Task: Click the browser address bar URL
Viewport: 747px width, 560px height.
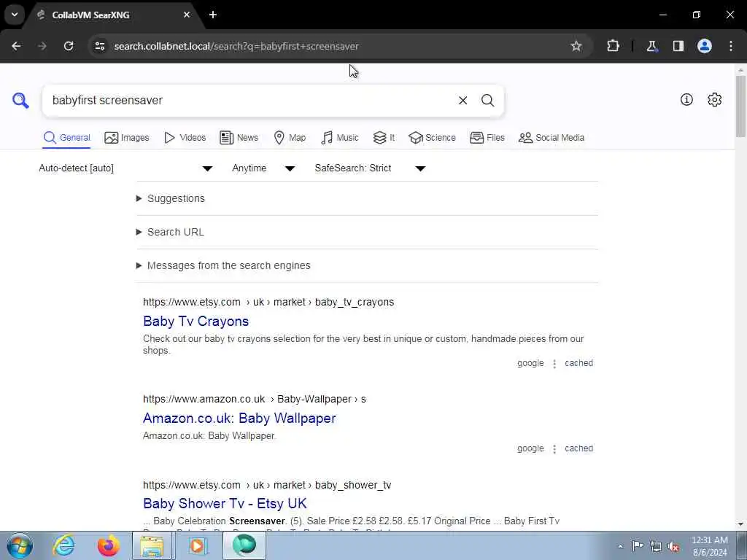Action: 236,46
